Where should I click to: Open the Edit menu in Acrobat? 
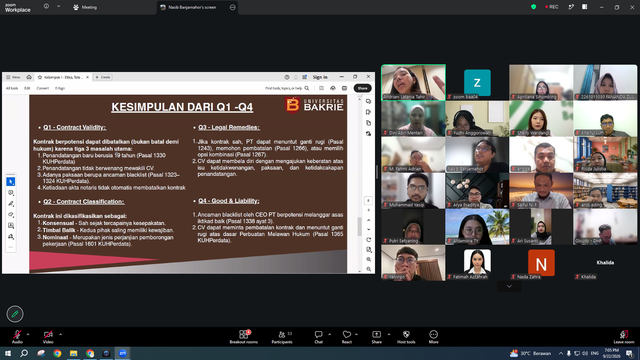27,88
